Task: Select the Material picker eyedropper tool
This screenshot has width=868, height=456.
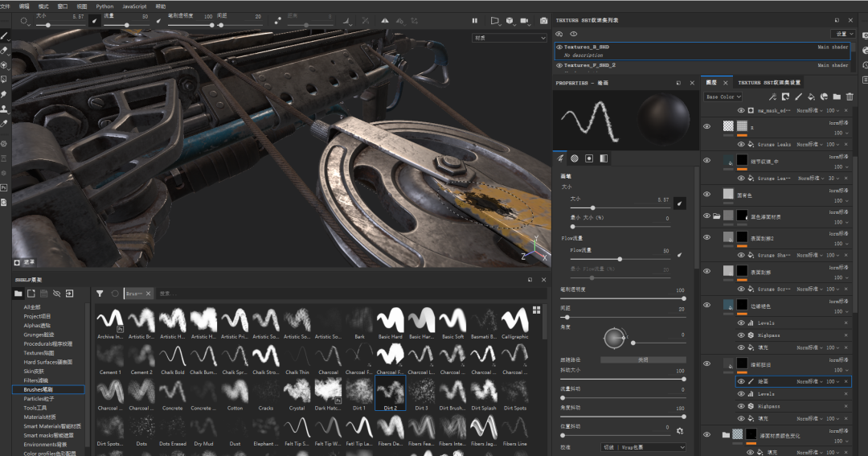Action: (5, 123)
